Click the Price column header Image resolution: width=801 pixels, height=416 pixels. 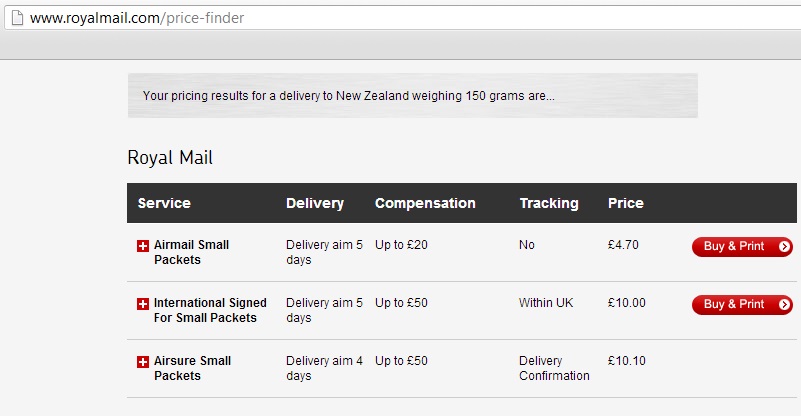[x=625, y=203]
